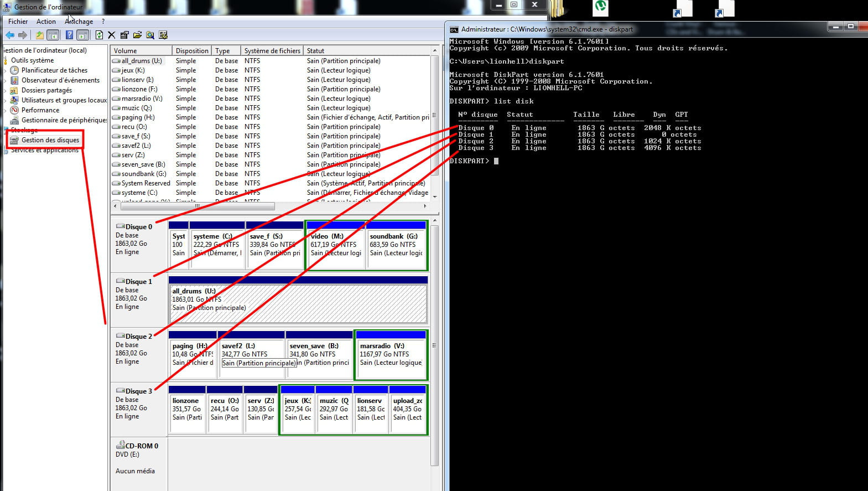This screenshot has height=491, width=868.
Task: Open Help via the blue question mark icon
Action: (69, 35)
